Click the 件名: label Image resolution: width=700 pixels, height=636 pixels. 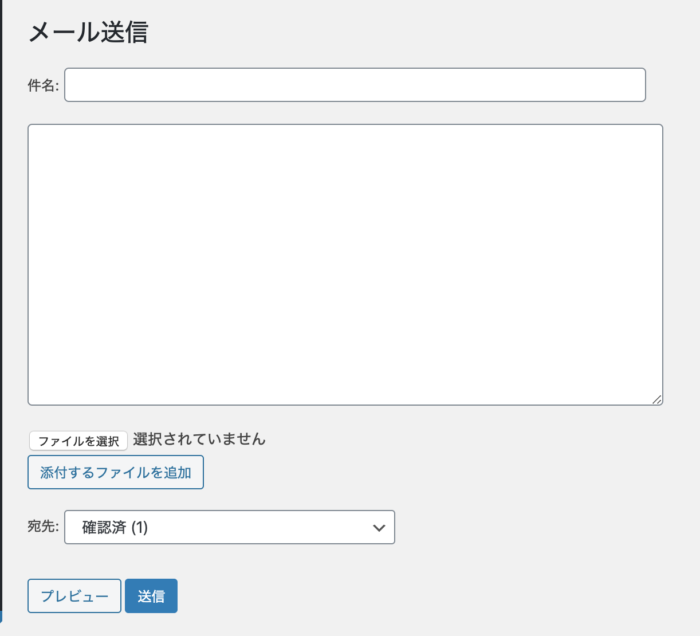[43, 86]
